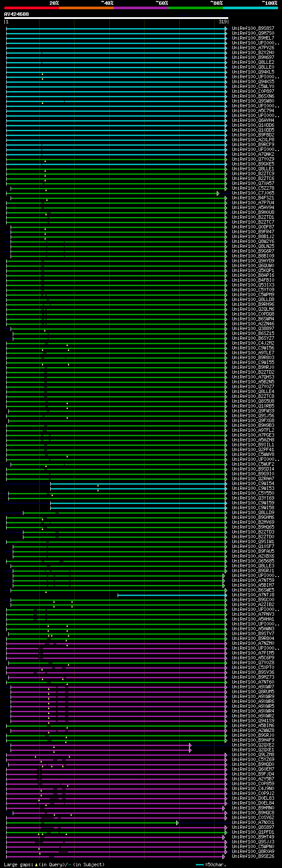Viewport: 282px width, 868px height.
Task: Select hit label UniRef100_A5BIM7
Action: (253, 585)
